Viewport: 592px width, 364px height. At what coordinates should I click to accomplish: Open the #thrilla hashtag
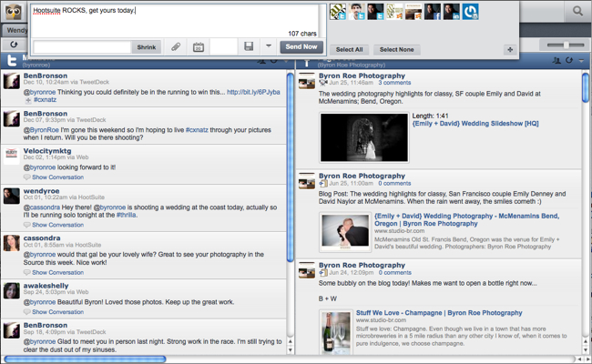[x=126, y=215]
